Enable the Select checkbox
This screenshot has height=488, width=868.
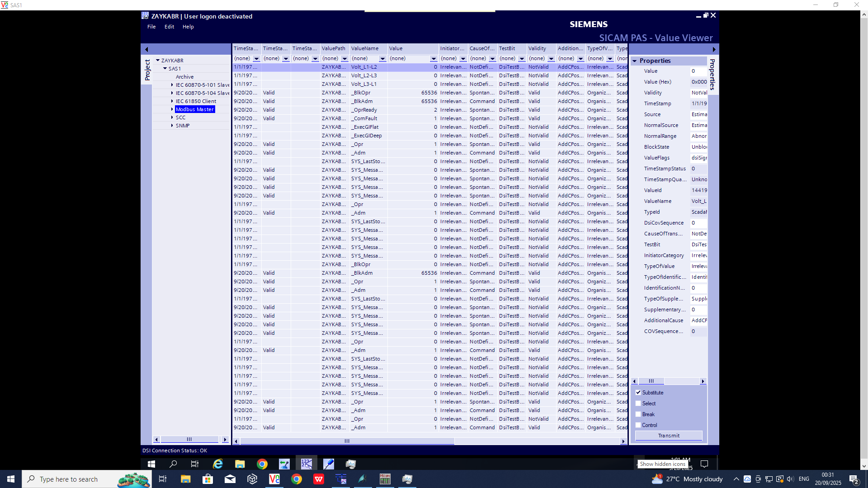pos(638,404)
